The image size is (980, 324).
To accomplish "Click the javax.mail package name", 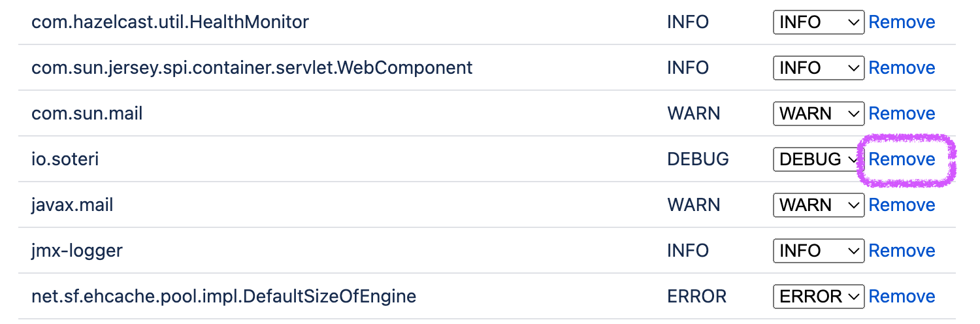I will click(73, 205).
